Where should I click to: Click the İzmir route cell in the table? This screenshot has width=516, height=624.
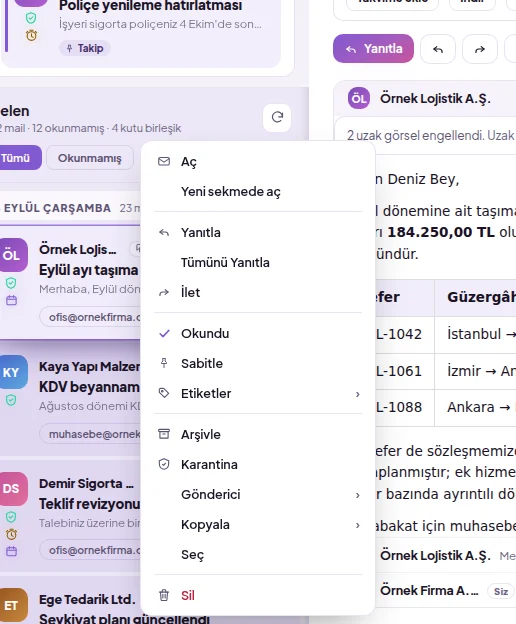pyautogui.click(x=475, y=371)
